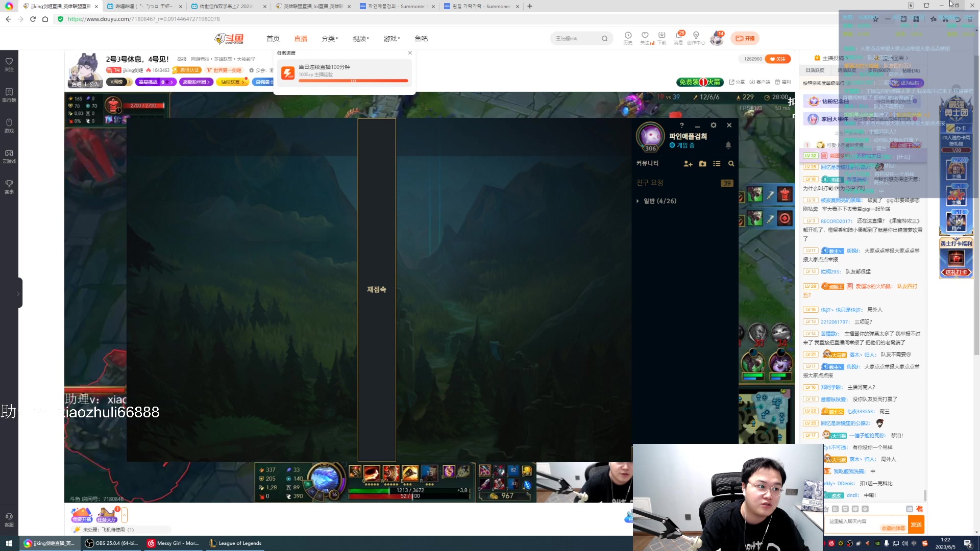Click the League client help question mark
The image size is (980, 551).
[x=681, y=126]
